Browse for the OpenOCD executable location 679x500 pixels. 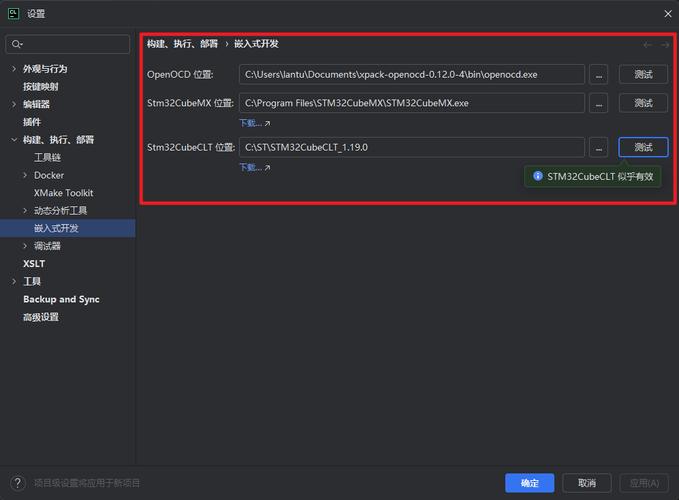[x=598, y=74]
